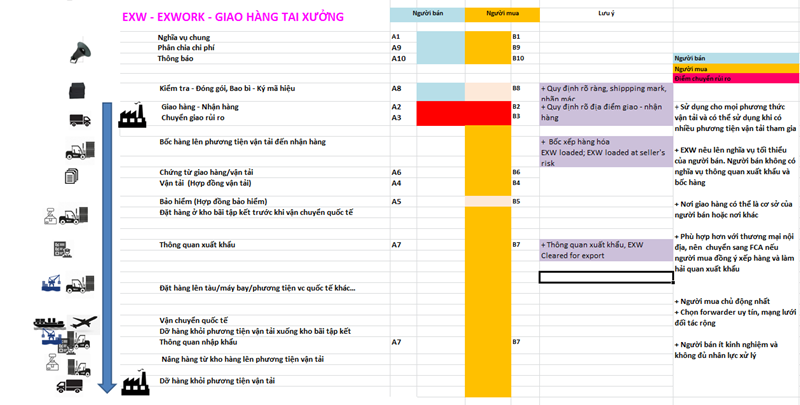The width and height of the screenshot is (800, 405).
Task: Select Đặt hàng ở kho bãi tập kết cell
Action: (x=256, y=212)
